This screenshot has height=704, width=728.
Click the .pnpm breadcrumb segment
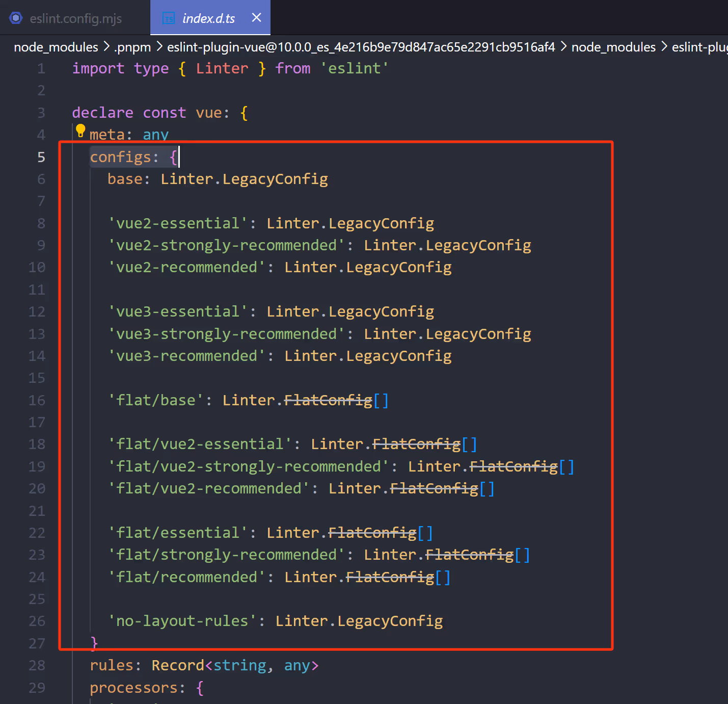tap(132, 47)
